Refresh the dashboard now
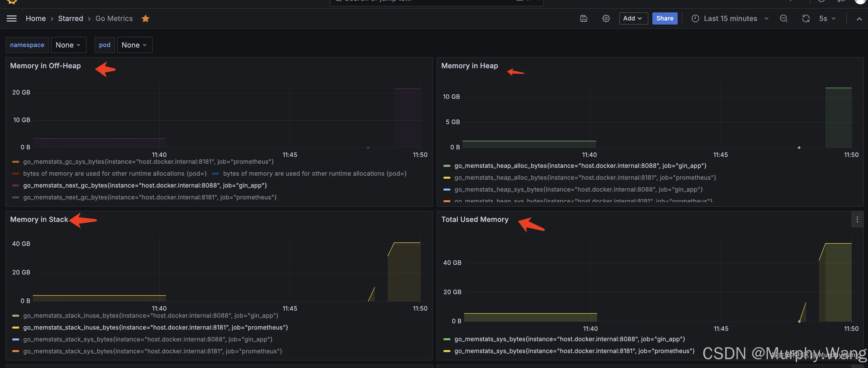Viewport: 868px width, 368px height. click(x=805, y=18)
